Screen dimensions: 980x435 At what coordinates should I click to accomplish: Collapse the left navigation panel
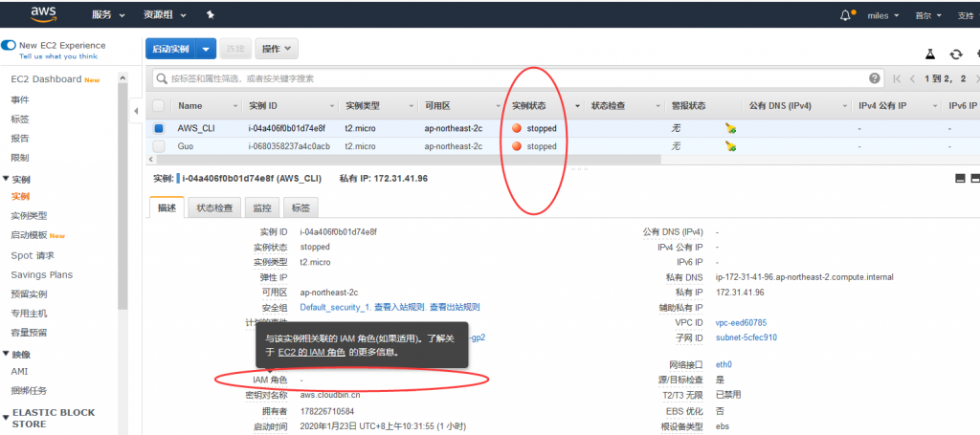(136, 111)
